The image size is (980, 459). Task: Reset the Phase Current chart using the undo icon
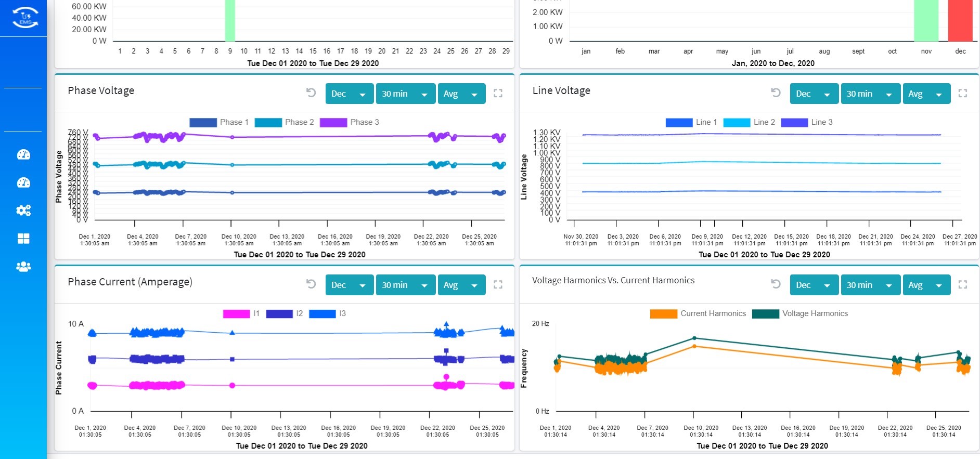coord(311,284)
